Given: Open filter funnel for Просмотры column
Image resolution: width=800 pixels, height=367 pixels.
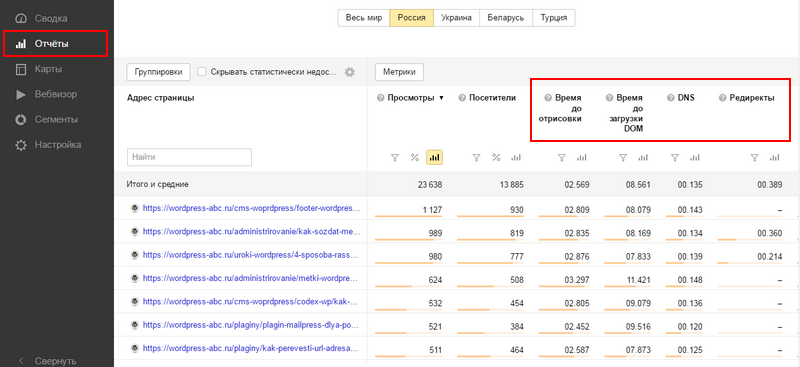Looking at the screenshot, I should (x=394, y=158).
